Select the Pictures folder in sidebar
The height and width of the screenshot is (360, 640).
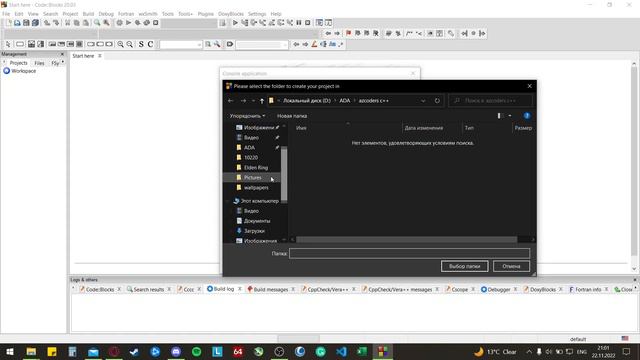click(252, 178)
